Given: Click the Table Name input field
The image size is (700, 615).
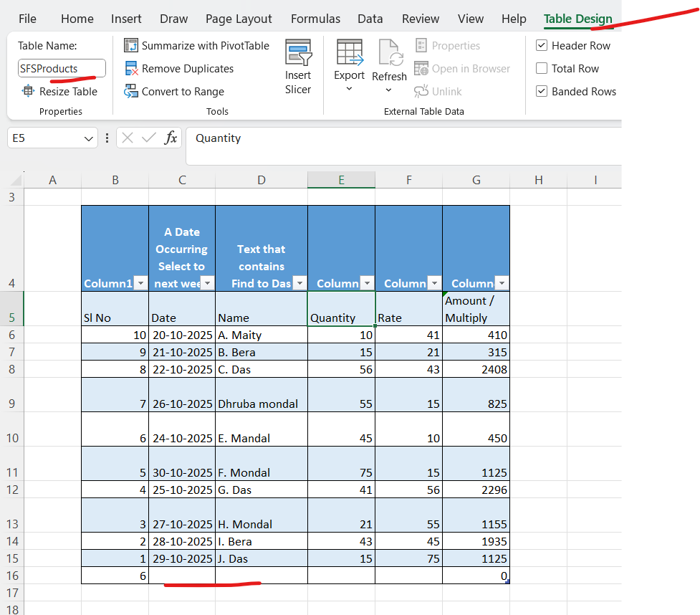Looking at the screenshot, I should 62,69.
